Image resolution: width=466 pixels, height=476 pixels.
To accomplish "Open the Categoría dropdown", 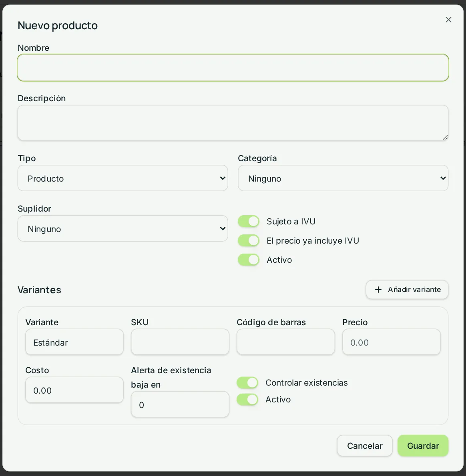I will 343,178.
